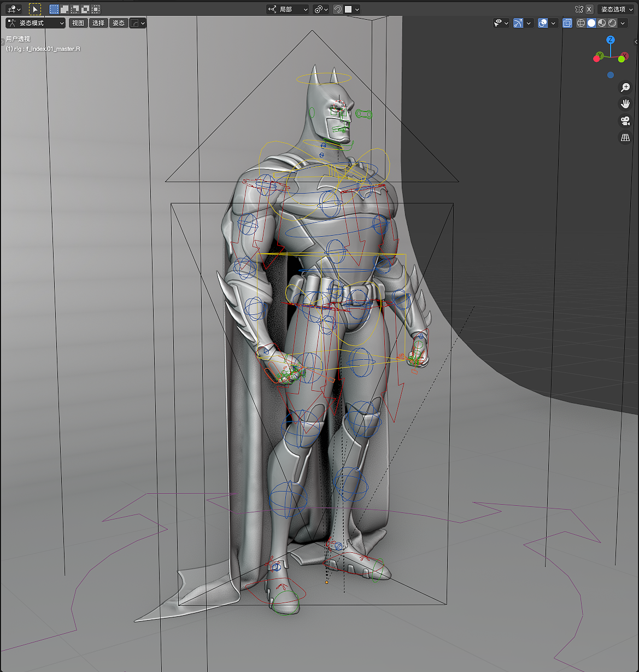Click the Y axis label on gizmo

pyautogui.click(x=600, y=56)
